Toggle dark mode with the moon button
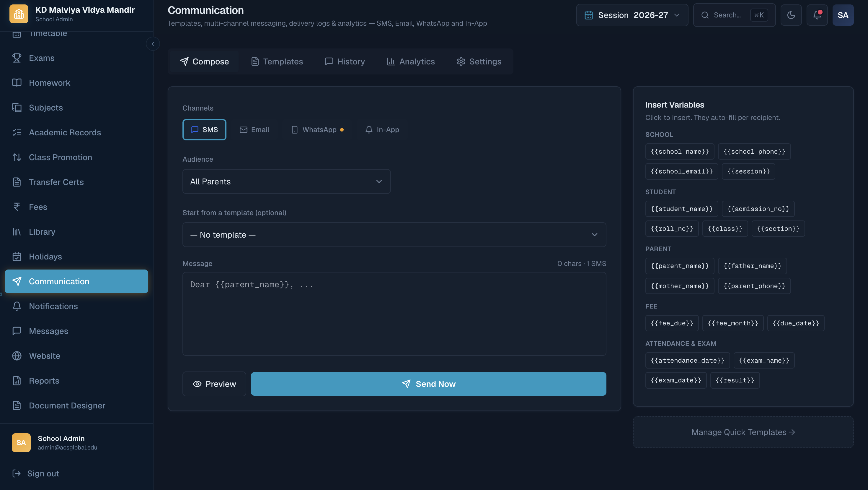 pos(791,15)
